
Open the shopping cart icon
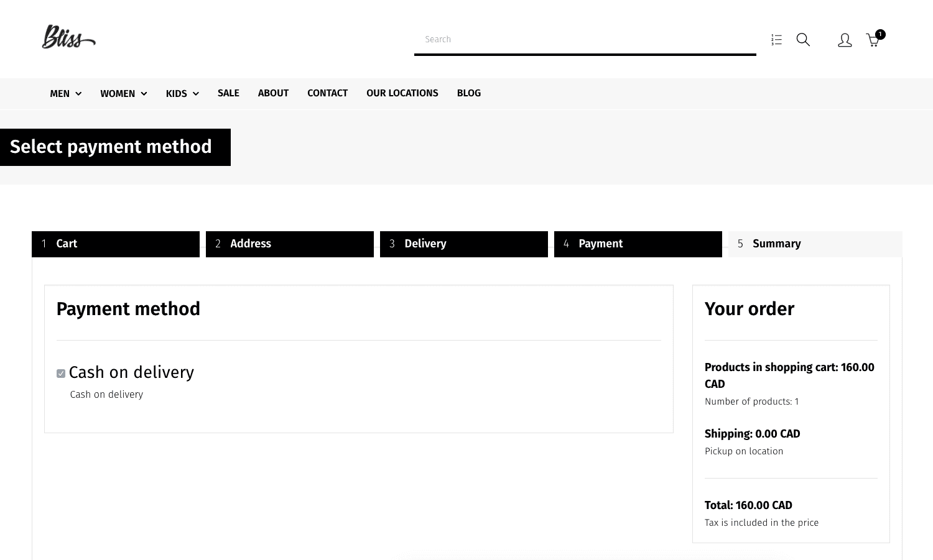pyautogui.click(x=872, y=41)
